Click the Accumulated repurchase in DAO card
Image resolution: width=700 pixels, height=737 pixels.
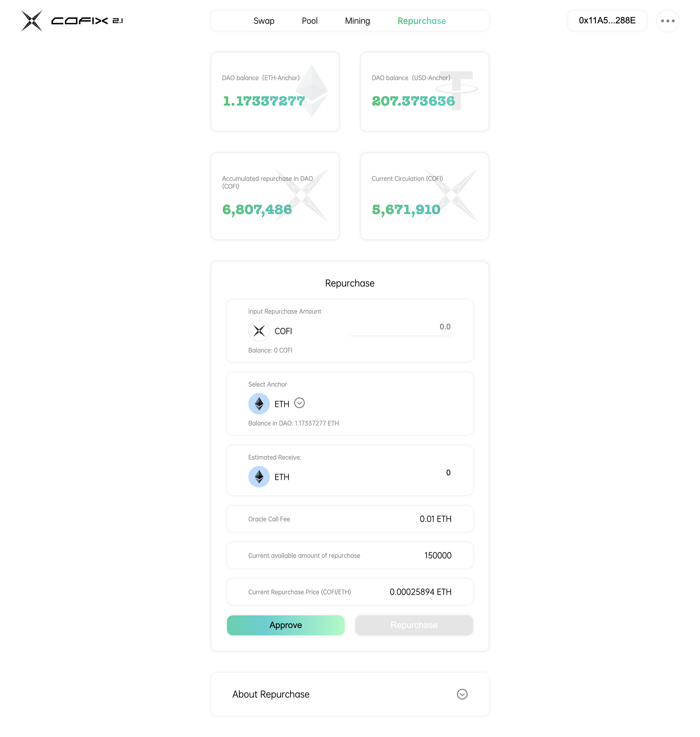point(275,196)
